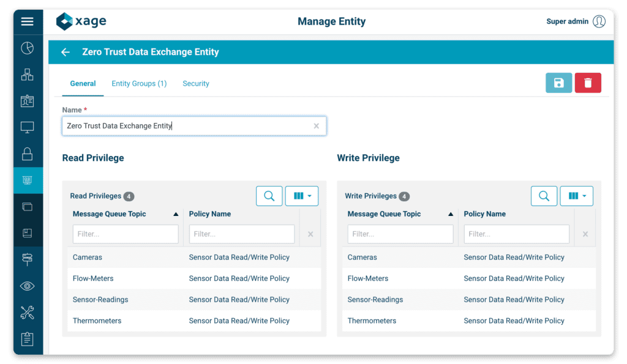
Task: Open the hamburger navigation menu
Action: pos(27,22)
